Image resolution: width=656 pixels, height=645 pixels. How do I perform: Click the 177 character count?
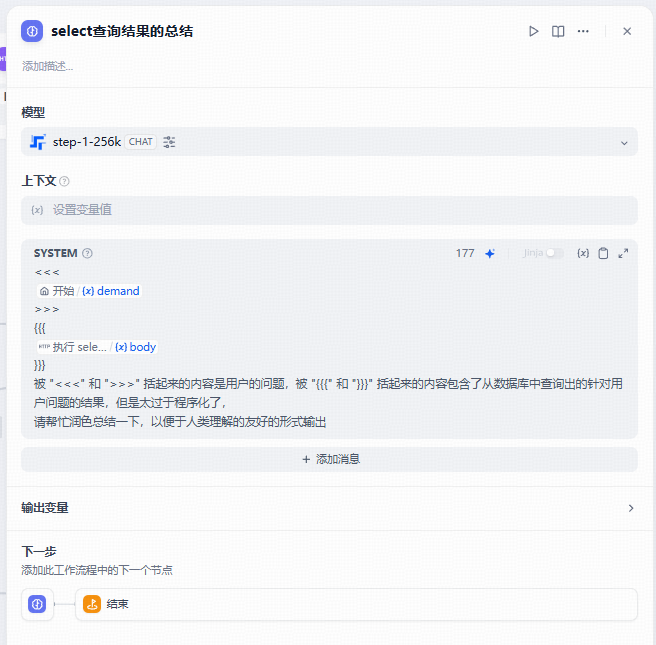pos(465,253)
